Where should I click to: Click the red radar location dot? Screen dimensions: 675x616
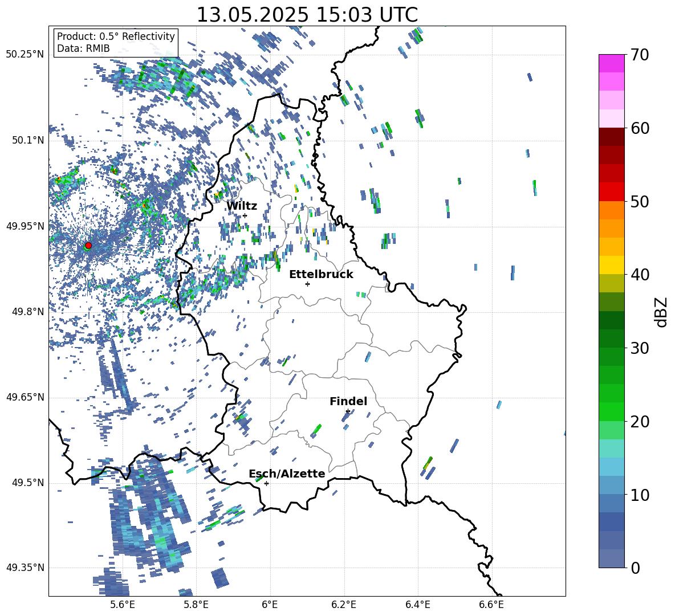coord(88,245)
